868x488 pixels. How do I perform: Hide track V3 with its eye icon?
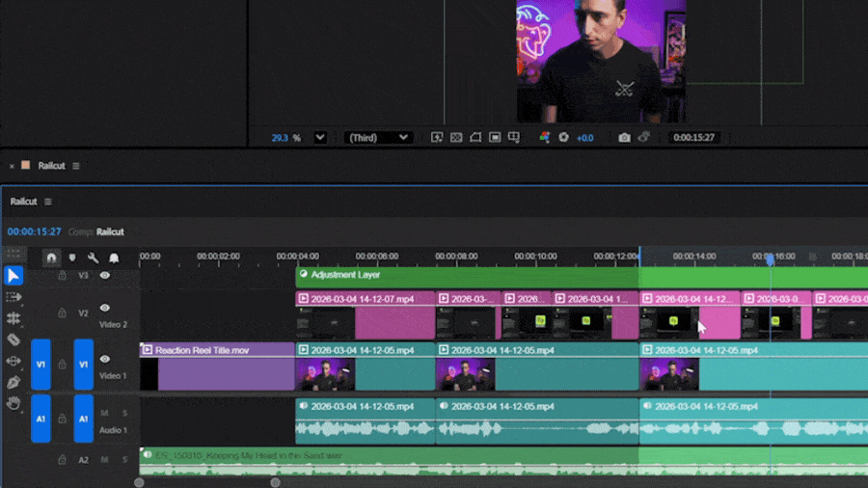tap(104, 275)
